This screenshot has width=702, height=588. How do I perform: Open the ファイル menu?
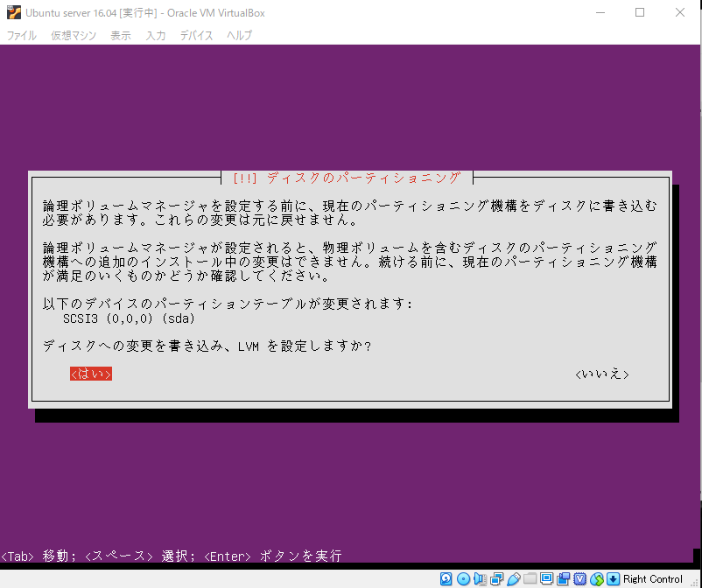[x=21, y=35]
